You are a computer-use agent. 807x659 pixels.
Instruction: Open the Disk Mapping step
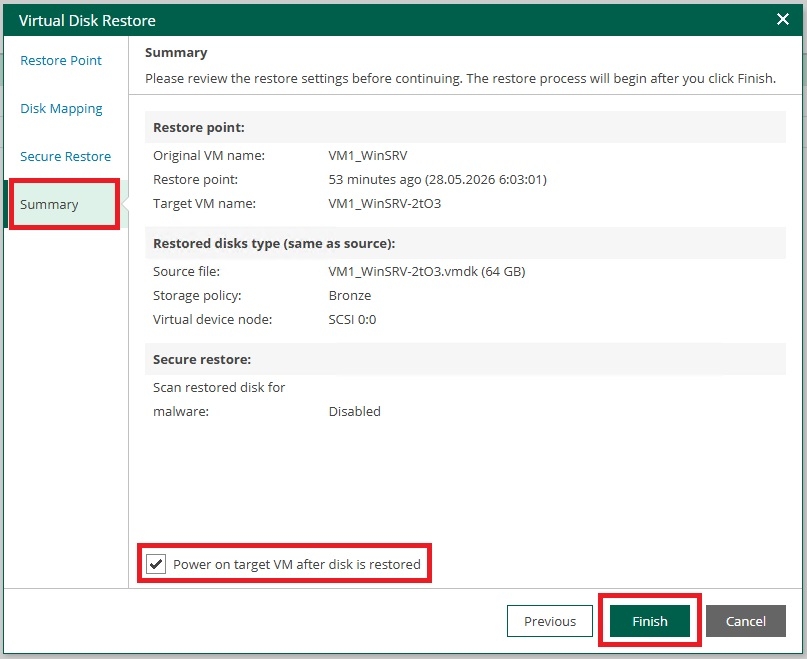pyautogui.click(x=61, y=109)
